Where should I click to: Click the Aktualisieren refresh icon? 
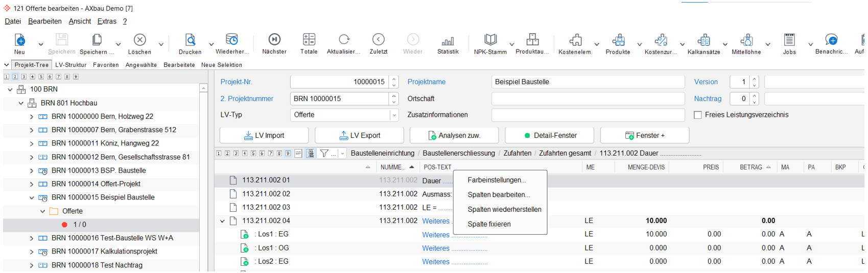344,40
